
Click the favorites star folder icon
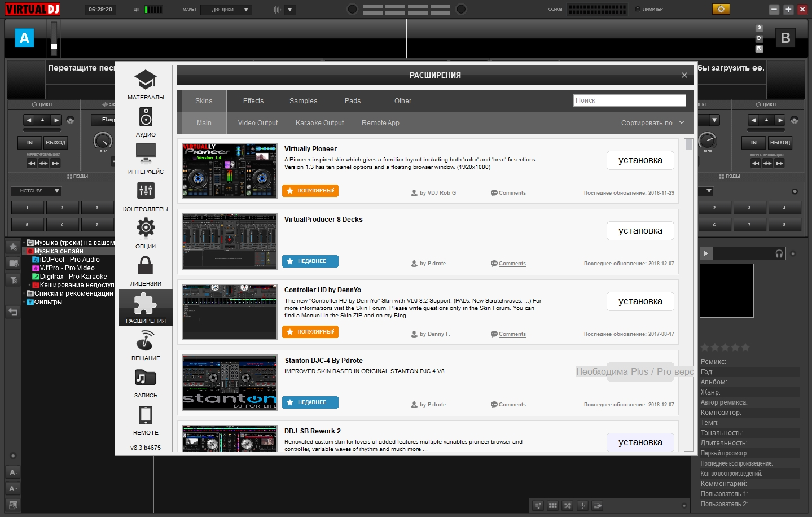point(13,247)
